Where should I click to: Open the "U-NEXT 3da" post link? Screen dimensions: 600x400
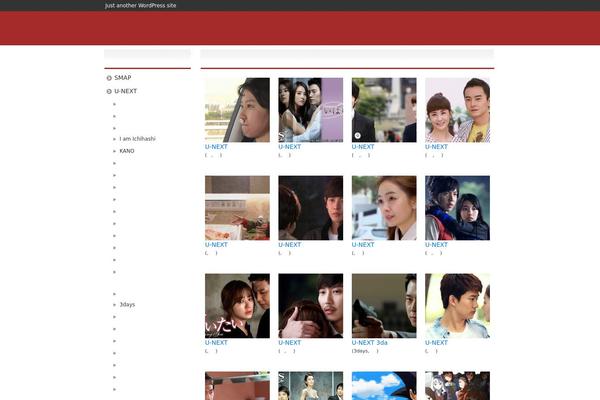point(369,343)
